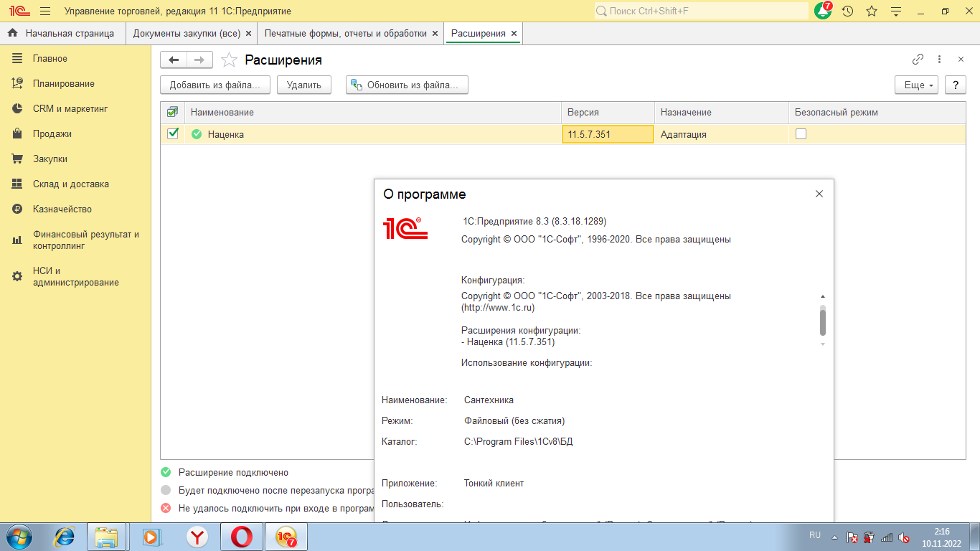Open the Еще dropdown menu
The width and height of the screenshot is (980, 551).
(917, 85)
